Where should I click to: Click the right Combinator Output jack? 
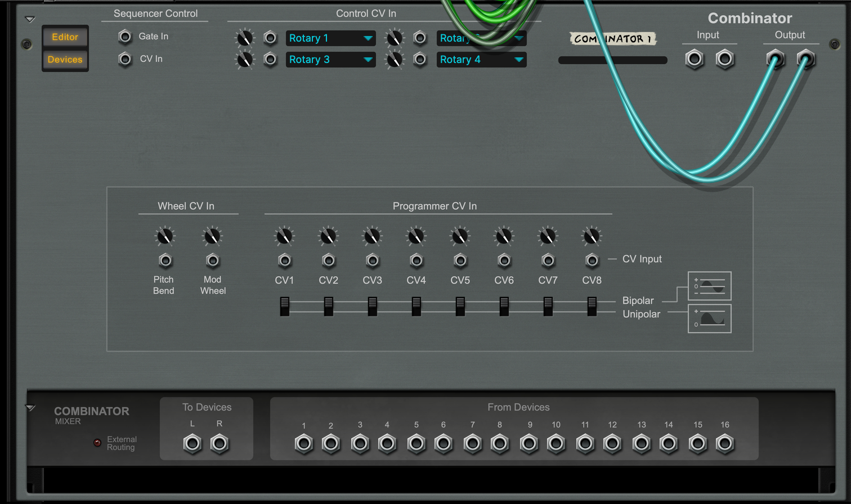tap(805, 59)
